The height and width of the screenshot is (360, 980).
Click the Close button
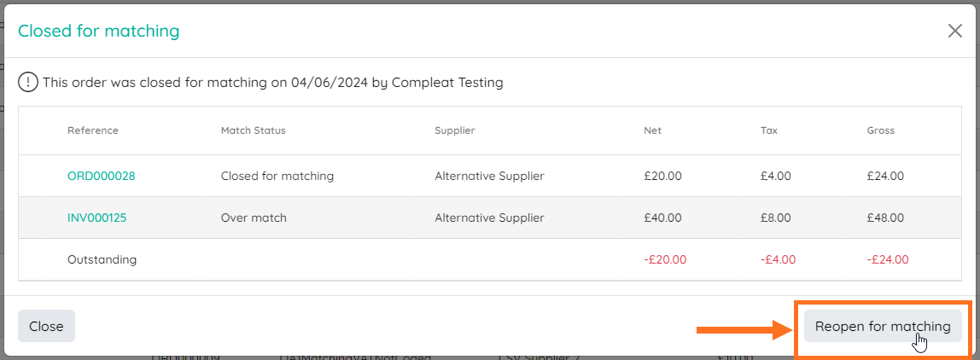pos(46,326)
